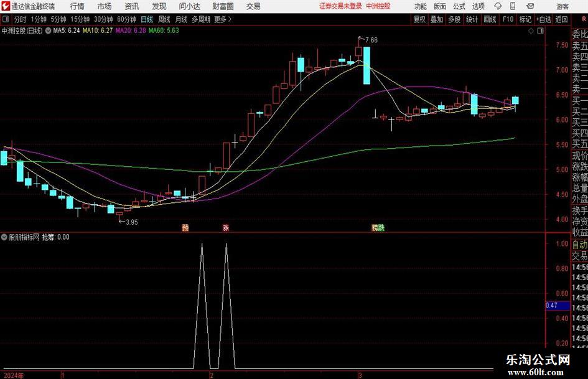Open the mail envelope icon
The height and width of the screenshot is (379, 588).
530,6
